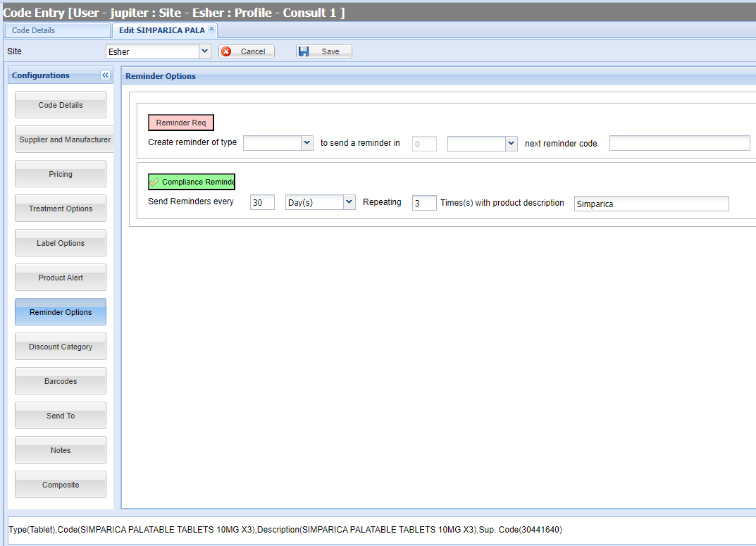756x546 pixels.
Task: Click the next reminder code field
Action: pyautogui.click(x=679, y=143)
